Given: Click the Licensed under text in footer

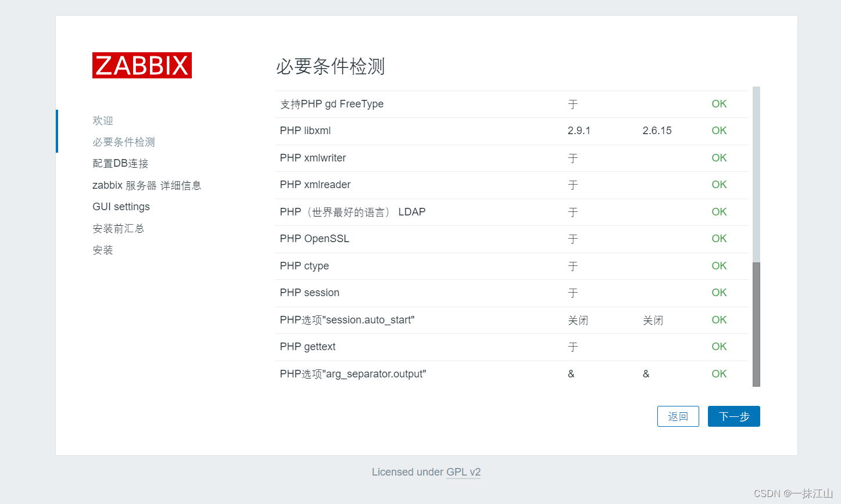Looking at the screenshot, I should pos(407,472).
